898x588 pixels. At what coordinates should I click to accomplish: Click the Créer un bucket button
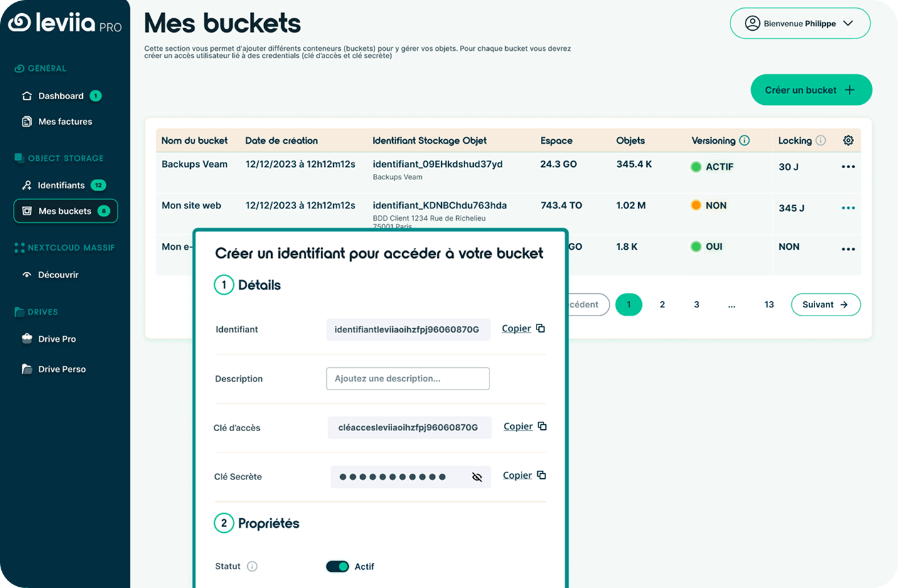pos(811,90)
